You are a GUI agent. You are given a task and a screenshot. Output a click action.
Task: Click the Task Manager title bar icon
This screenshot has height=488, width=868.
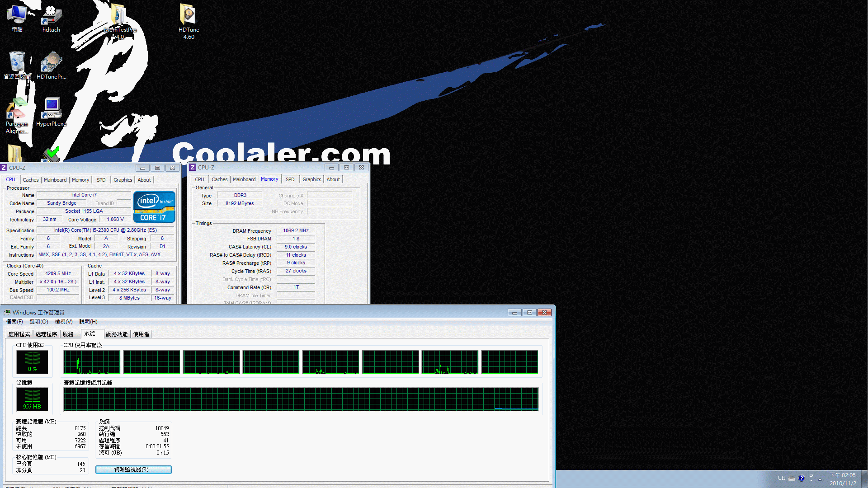7,312
